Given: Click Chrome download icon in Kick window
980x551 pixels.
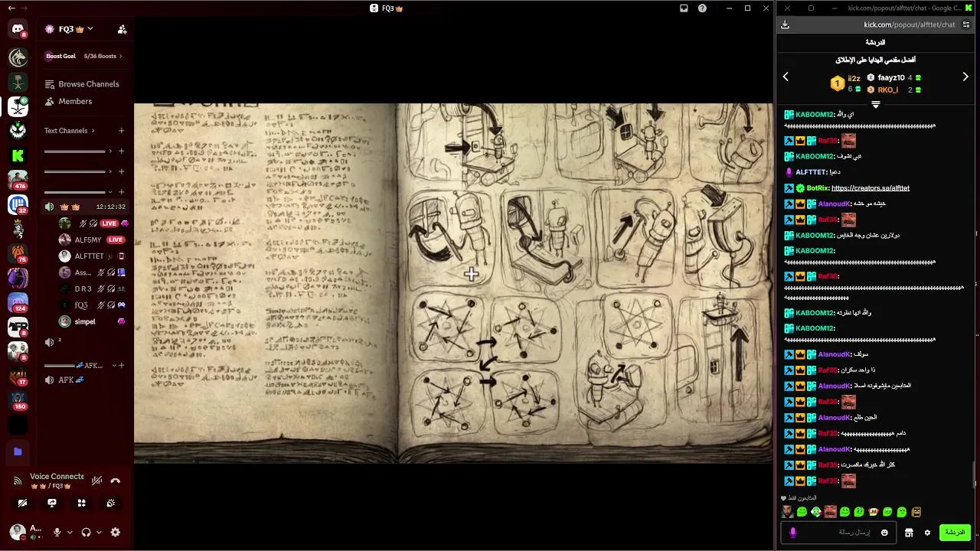Looking at the screenshot, I should point(785,24).
